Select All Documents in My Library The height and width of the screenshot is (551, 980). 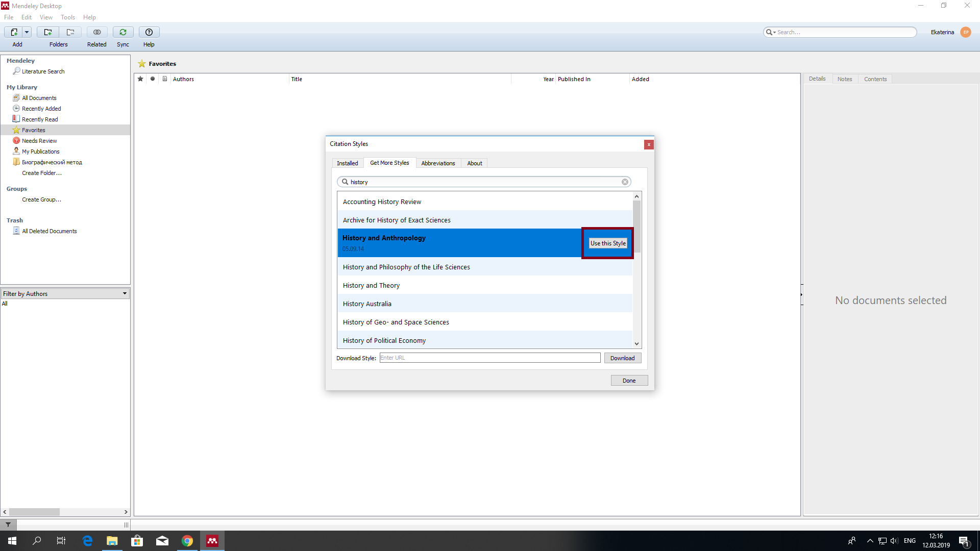click(x=39, y=98)
